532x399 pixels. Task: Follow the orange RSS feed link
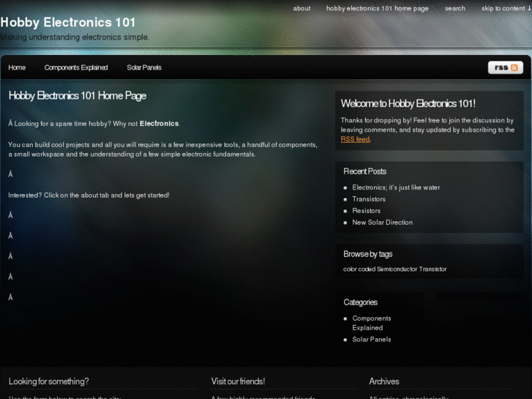coord(355,139)
